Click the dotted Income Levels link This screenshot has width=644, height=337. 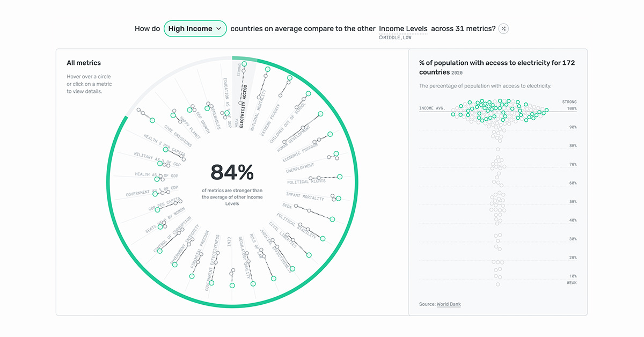click(x=403, y=28)
